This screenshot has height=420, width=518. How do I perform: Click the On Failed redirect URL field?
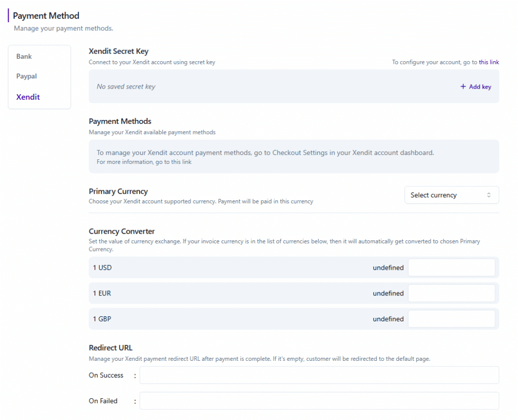click(319, 401)
